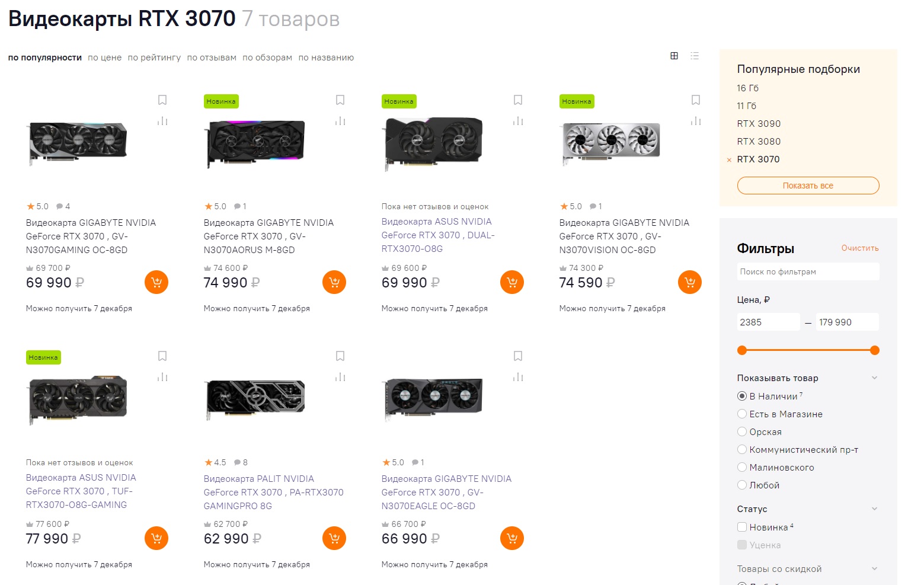This screenshot has height=585, width=924.
Task: Add GIGABYTE N3070EAGLE to comparison
Action: pos(518,377)
